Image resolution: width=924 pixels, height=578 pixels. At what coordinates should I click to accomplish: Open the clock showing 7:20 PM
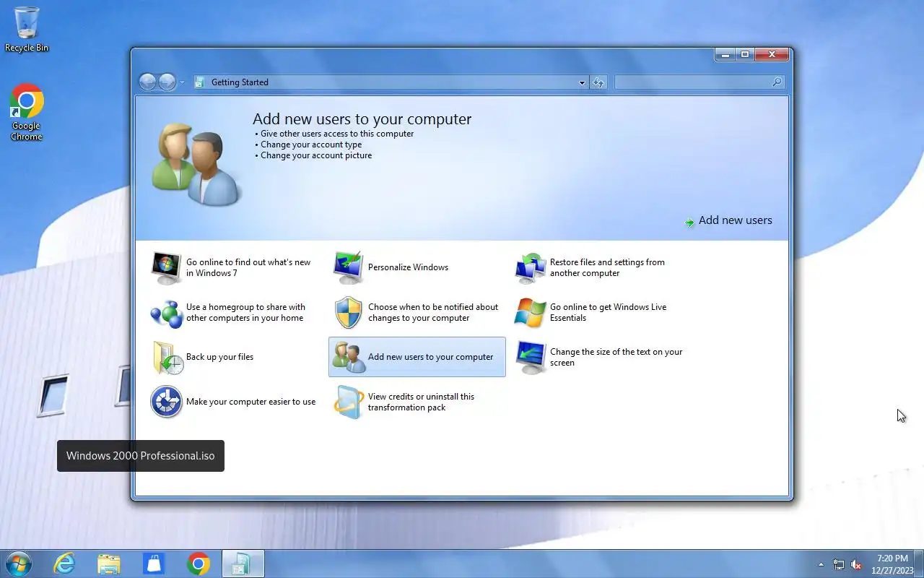[x=892, y=564]
